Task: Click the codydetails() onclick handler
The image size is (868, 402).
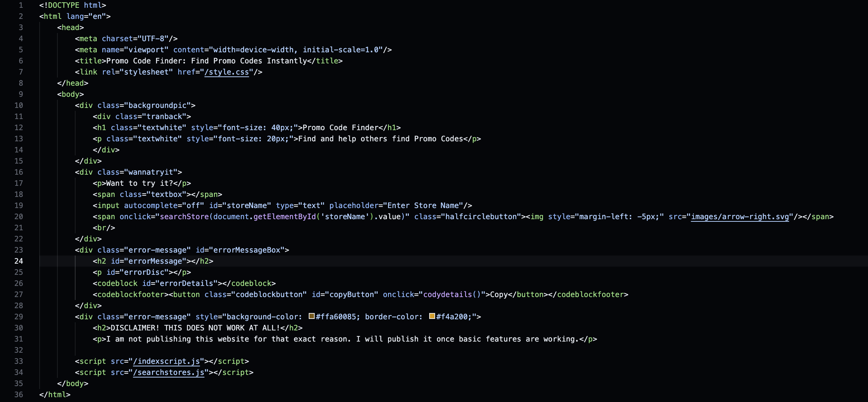Action: (452, 294)
